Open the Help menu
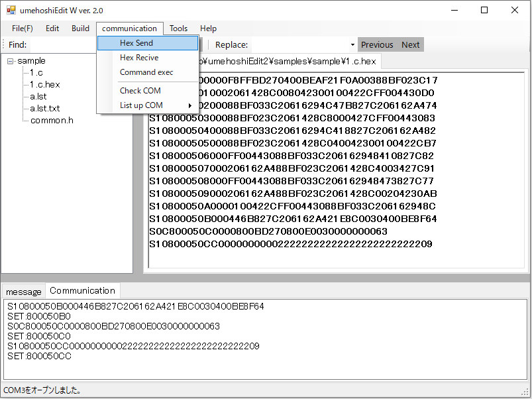 [x=208, y=28]
